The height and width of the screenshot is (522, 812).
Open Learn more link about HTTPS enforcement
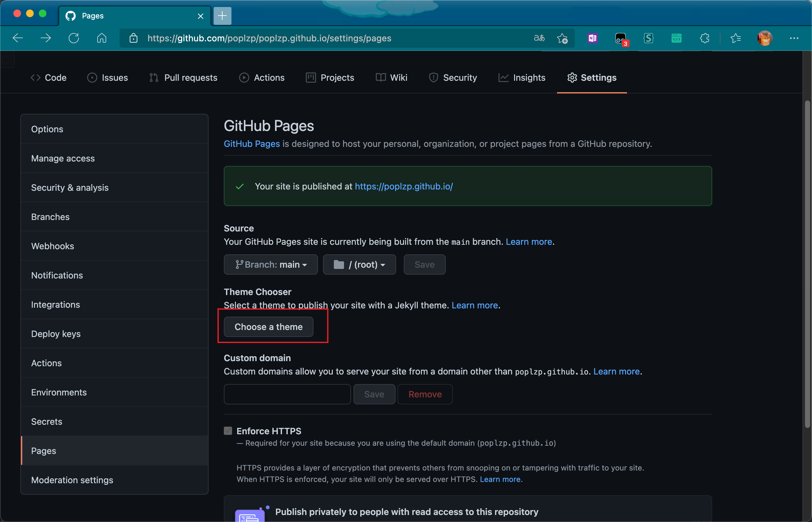(x=500, y=479)
